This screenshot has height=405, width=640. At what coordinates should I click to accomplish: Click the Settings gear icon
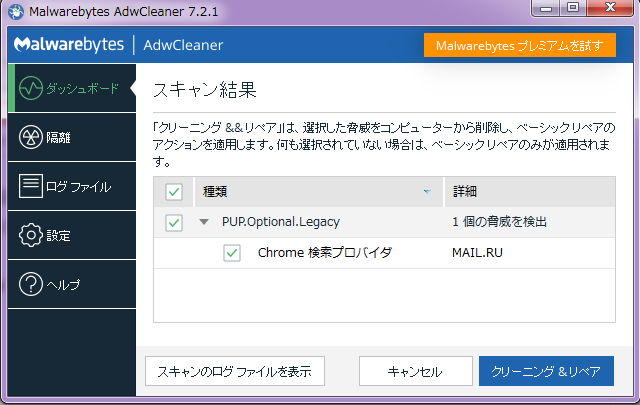coord(31,235)
